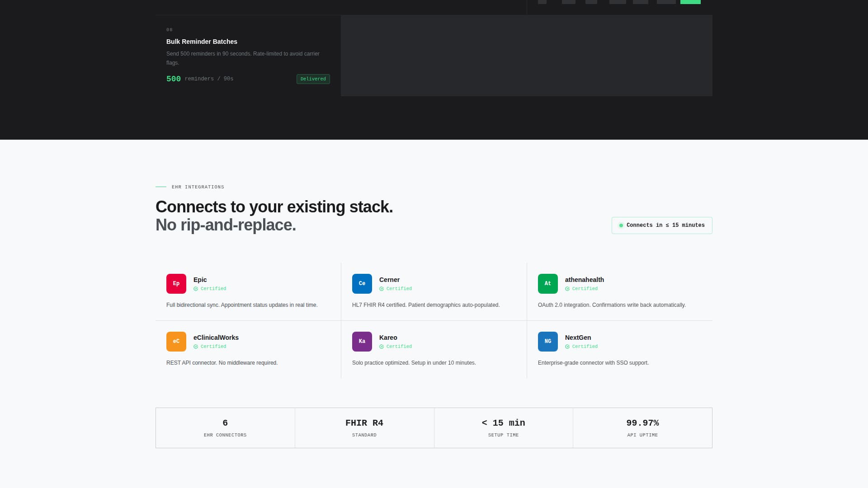This screenshot has height=488, width=868.
Task: Click the Send 500 reminders in 90 seconds text
Action: point(243,58)
